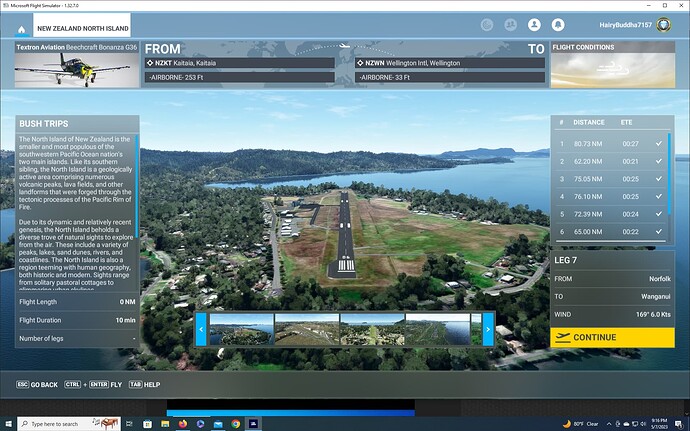This screenshot has height=431, width=690.
Task: Click the NZWN Wellington Intl arrival field
Action: pyautogui.click(x=450, y=63)
